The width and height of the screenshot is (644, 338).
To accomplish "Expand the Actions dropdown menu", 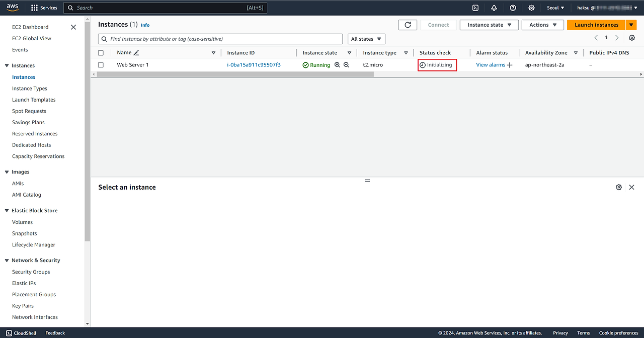I will click(x=542, y=25).
